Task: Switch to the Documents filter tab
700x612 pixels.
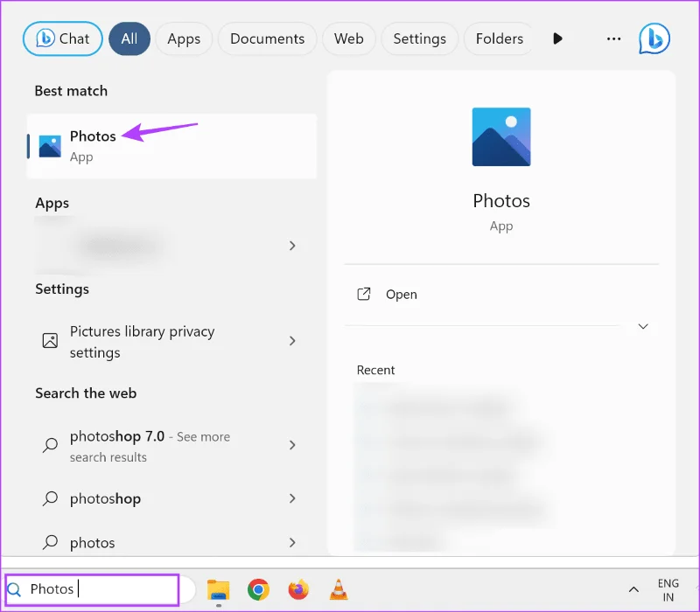Action: [x=268, y=38]
